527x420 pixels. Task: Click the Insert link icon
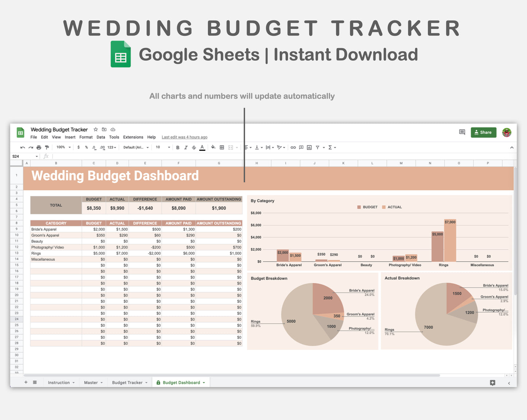(293, 147)
